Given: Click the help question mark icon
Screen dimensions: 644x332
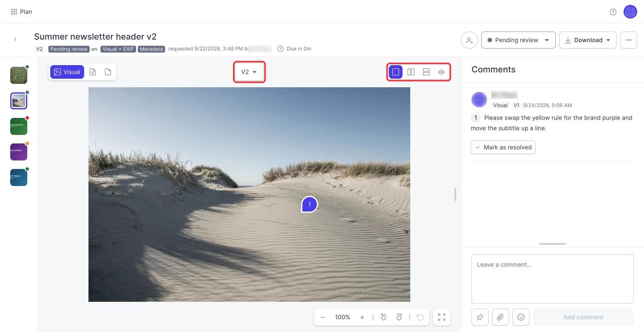Looking at the screenshot, I should [613, 12].
